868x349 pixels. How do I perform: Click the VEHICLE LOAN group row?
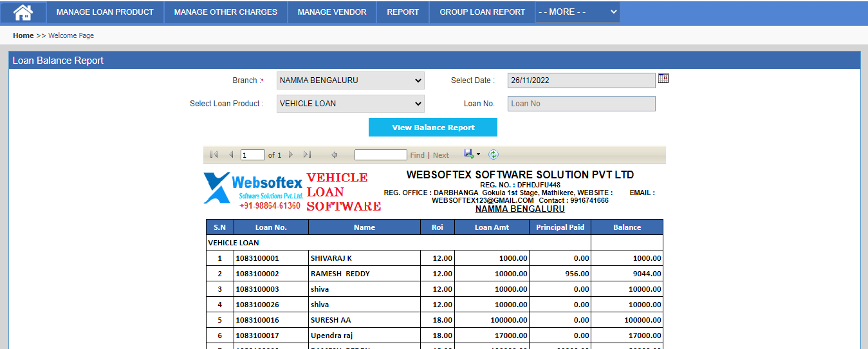point(399,243)
